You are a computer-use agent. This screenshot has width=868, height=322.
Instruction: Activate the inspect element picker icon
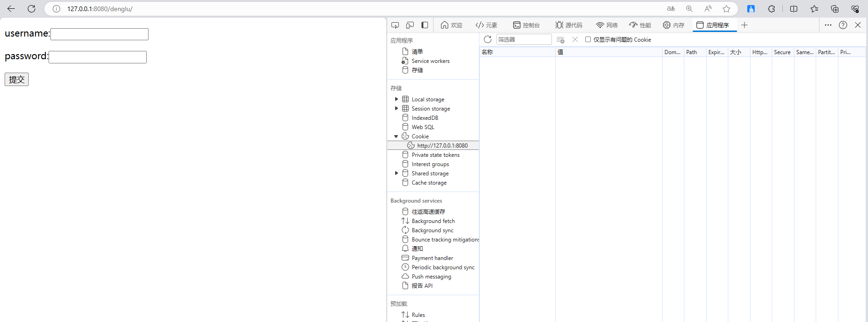(395, 25)
